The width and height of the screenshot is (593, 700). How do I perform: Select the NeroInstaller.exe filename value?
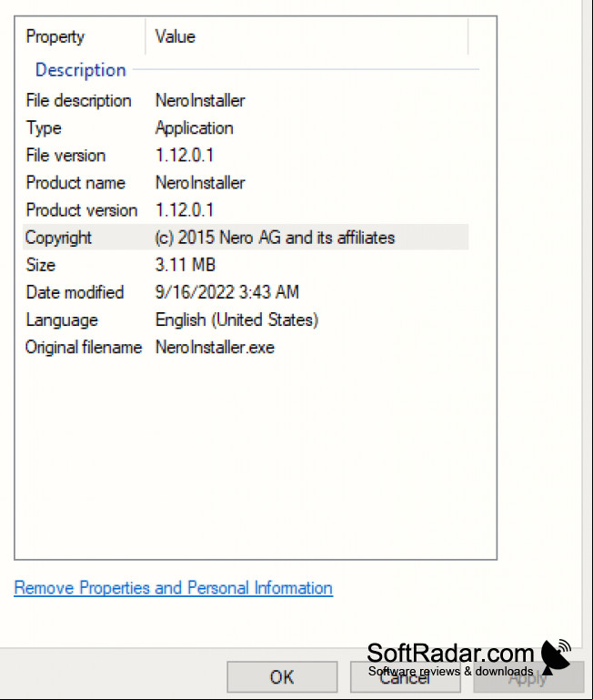coord(215,348)
